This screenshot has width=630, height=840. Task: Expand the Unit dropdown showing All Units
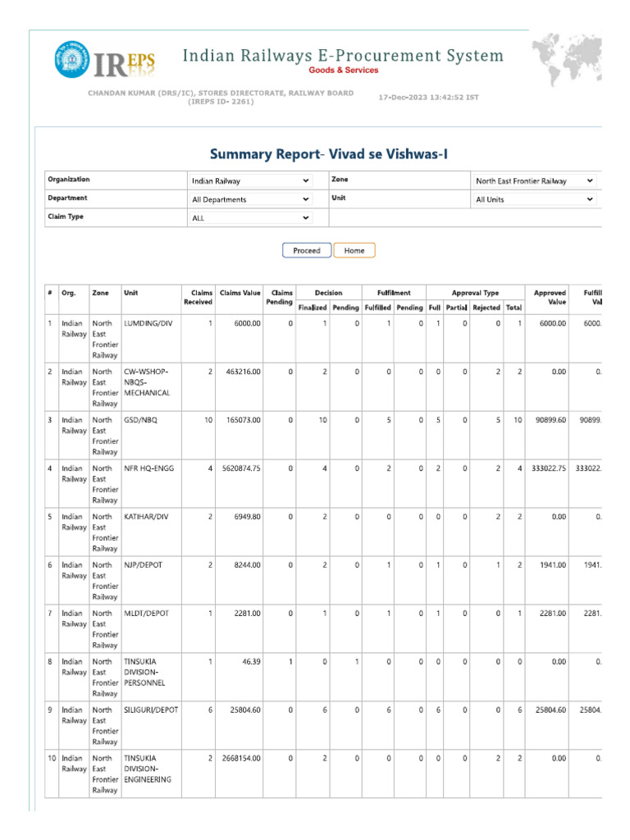[535, 199]
